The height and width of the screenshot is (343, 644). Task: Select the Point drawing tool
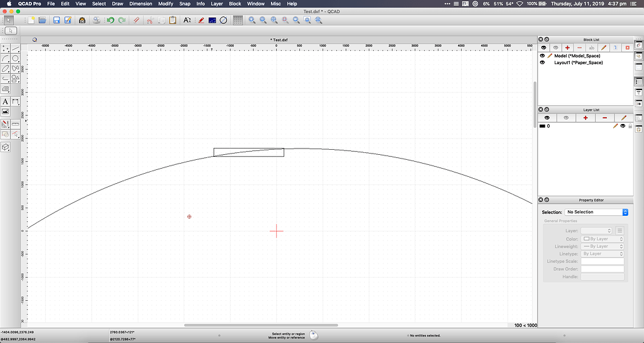[x=5, y=49]
